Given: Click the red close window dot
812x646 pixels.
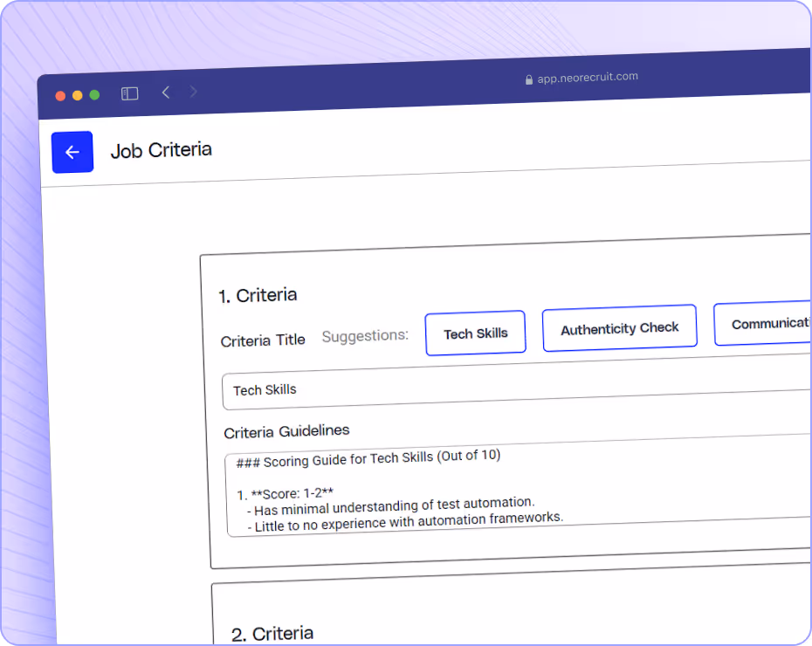Looking at the screenshot, I should (60, 96).
